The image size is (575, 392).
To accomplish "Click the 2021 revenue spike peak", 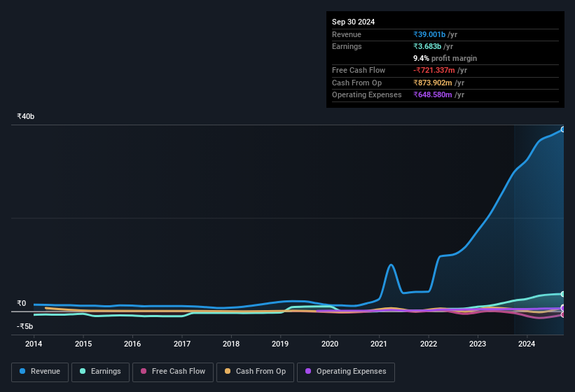I will coord(391,265).
